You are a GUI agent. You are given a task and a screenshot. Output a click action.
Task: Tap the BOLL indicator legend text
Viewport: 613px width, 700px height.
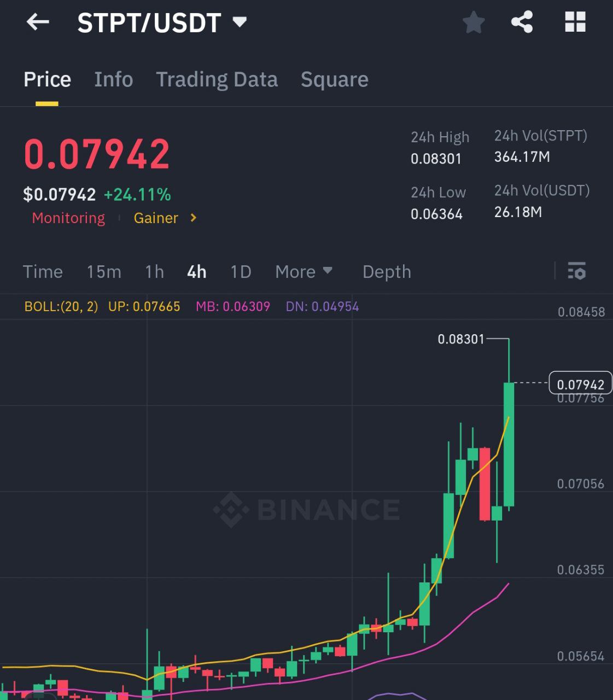pyautogui.click(x=61, y=307)
